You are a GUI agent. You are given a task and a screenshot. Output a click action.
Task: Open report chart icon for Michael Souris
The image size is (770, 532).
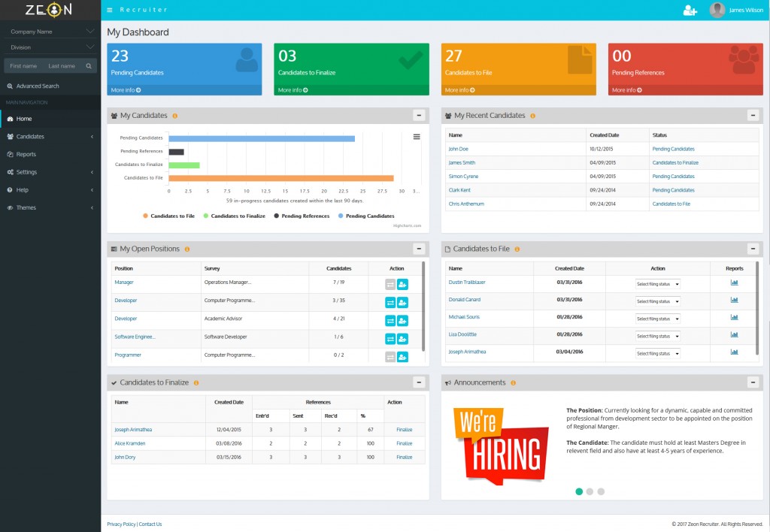tap(734, 317)
